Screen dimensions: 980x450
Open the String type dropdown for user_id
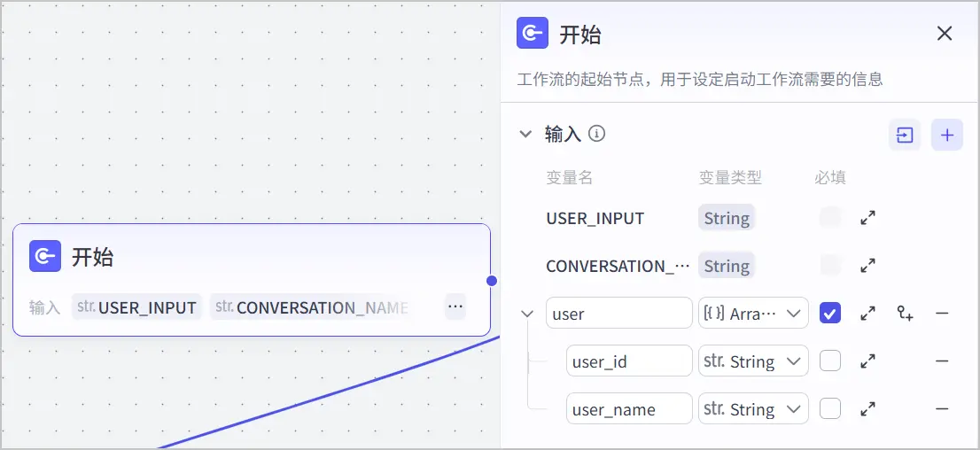(x=753, y=361)
